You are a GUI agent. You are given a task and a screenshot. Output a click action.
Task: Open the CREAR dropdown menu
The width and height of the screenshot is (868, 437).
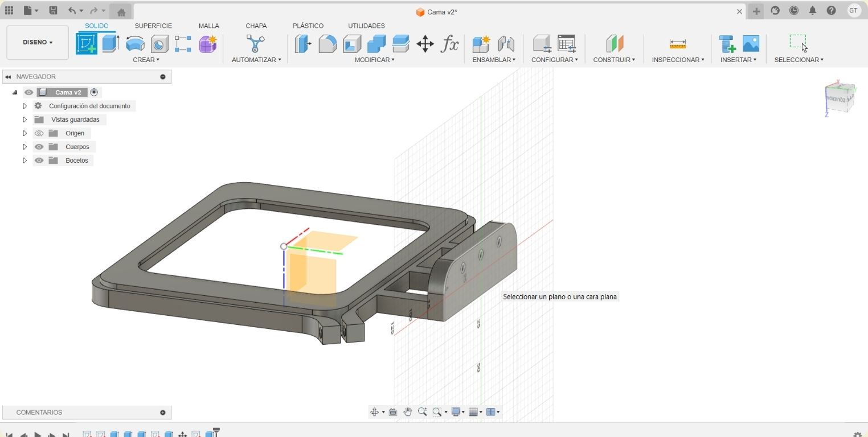click(146, 60)
